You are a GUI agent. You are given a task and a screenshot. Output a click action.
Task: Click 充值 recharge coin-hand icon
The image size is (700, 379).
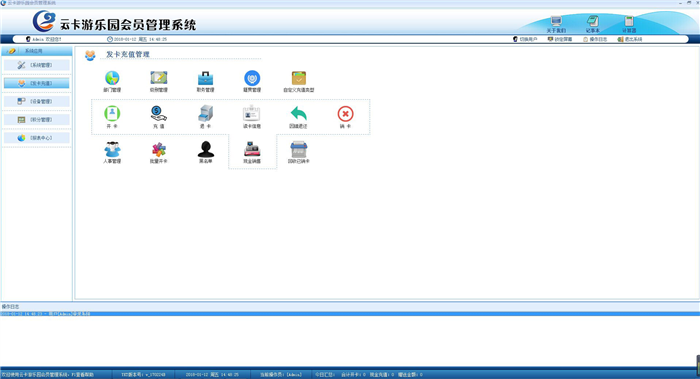158,113
